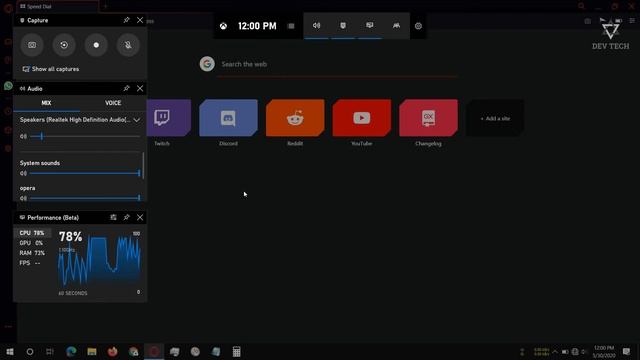Open File Explorer from taskbar
The image size is (640, 360).
92,351
